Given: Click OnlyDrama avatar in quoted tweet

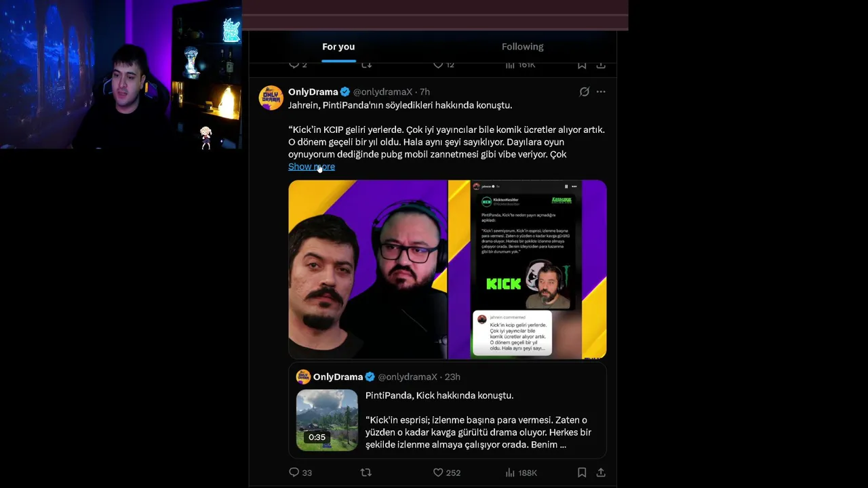Looking at the screenshot, I should pyautogui.click(x=303, y=377).
